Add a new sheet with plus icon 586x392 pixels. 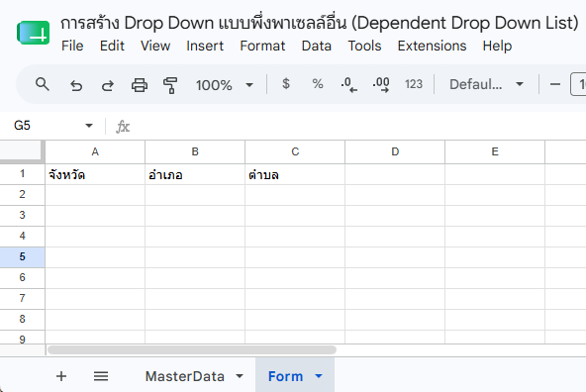(x=61, y=376)
